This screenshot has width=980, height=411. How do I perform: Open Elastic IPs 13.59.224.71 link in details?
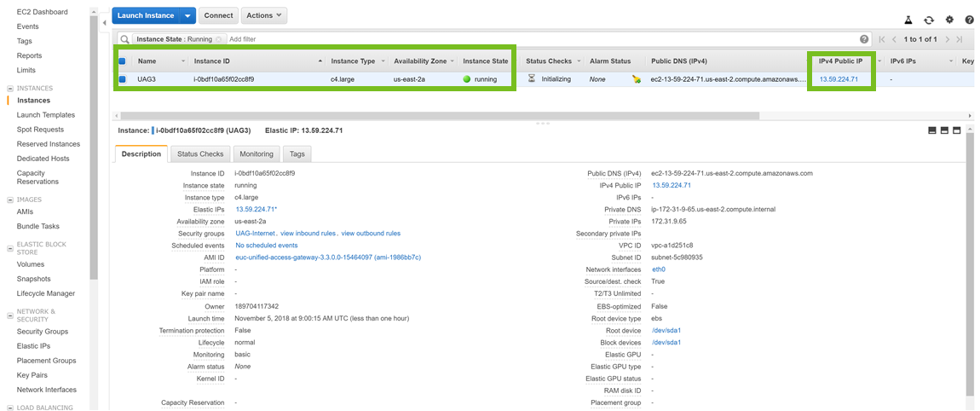click(257, 210)
